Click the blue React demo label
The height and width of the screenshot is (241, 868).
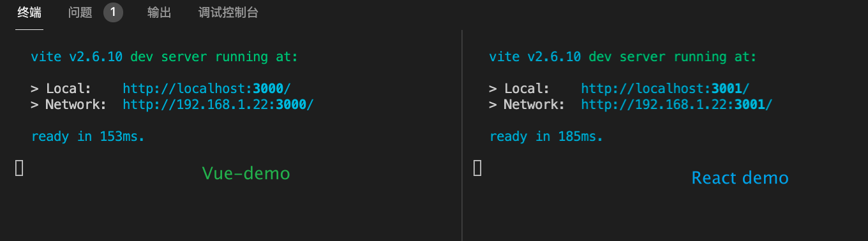[740, 178]
